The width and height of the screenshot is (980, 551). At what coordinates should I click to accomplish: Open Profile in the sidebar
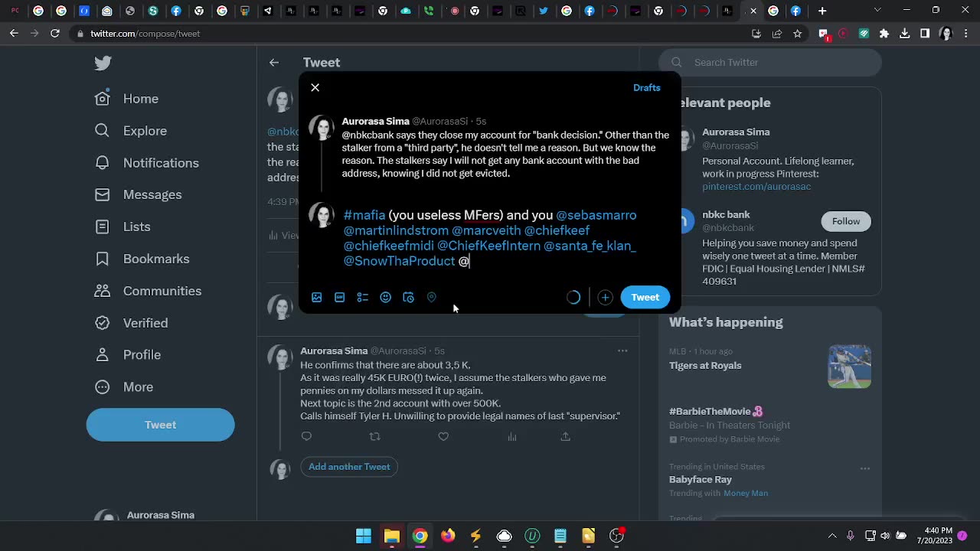[x=128, y=355]
